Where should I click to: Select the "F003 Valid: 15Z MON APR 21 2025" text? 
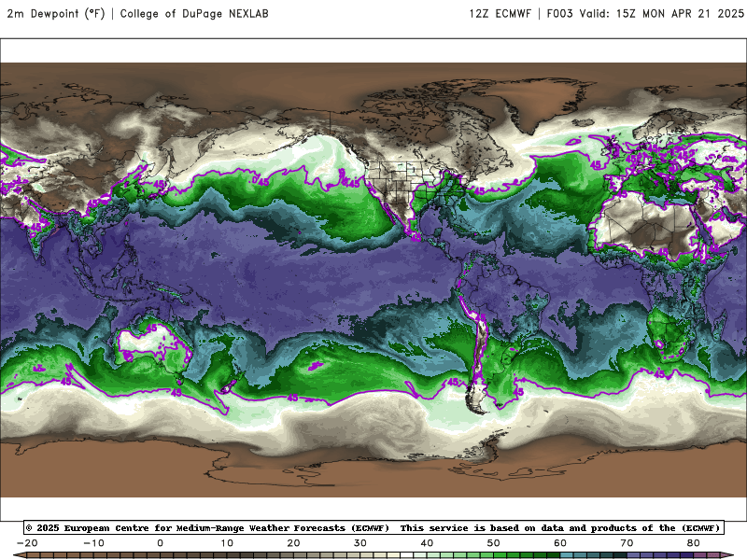(x=645, y=14)
